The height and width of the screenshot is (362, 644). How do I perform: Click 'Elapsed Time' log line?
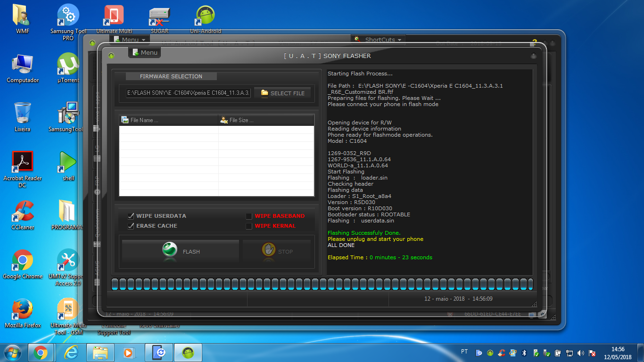tap(380, 257)
